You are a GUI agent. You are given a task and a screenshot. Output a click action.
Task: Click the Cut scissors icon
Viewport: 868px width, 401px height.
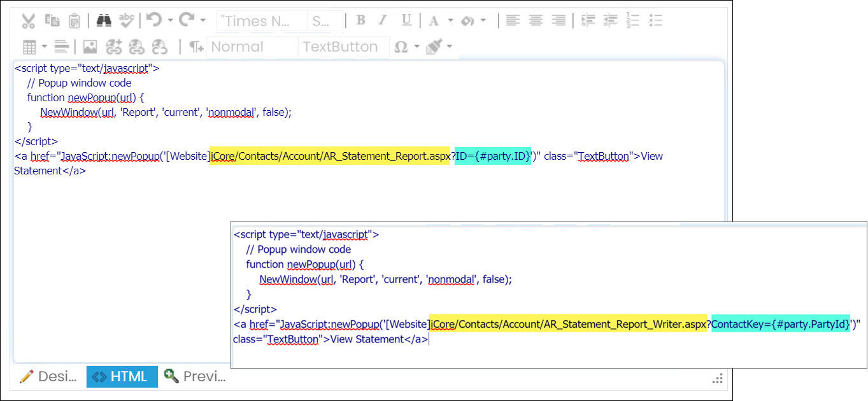click(x=28, y=21)
